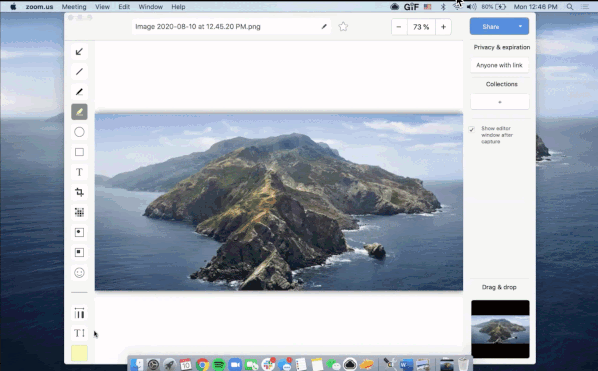598x371 pixels.
Task: Select the Pixelate blur tool
Action: [79, 212]
